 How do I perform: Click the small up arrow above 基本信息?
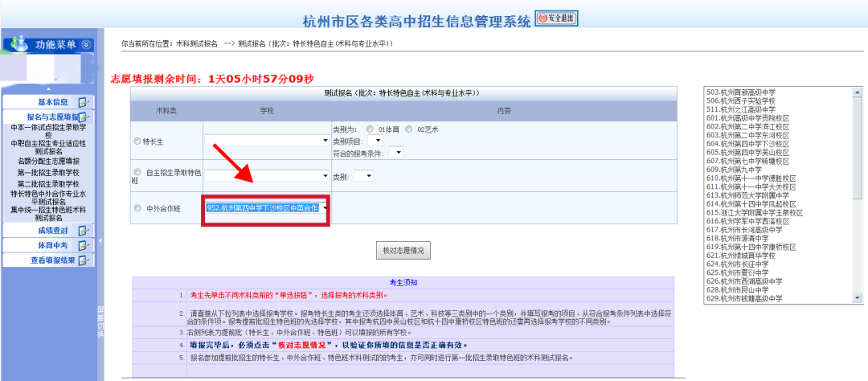tap(47, 88)
